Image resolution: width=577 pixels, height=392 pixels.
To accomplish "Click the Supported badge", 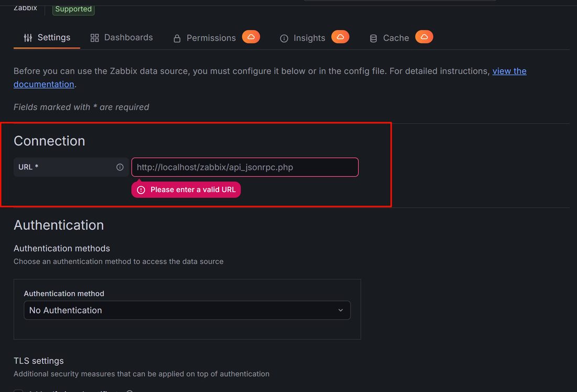I will (x=73, y=9).
